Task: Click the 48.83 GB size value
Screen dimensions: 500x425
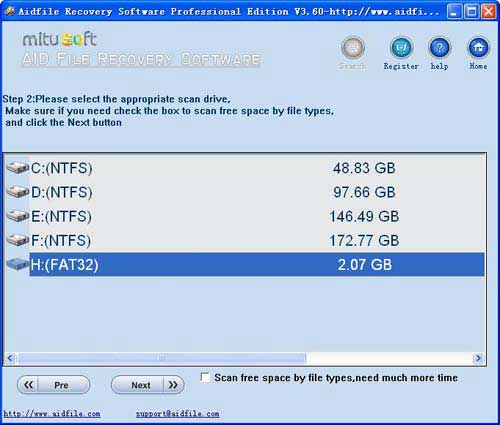Action: 364,168
